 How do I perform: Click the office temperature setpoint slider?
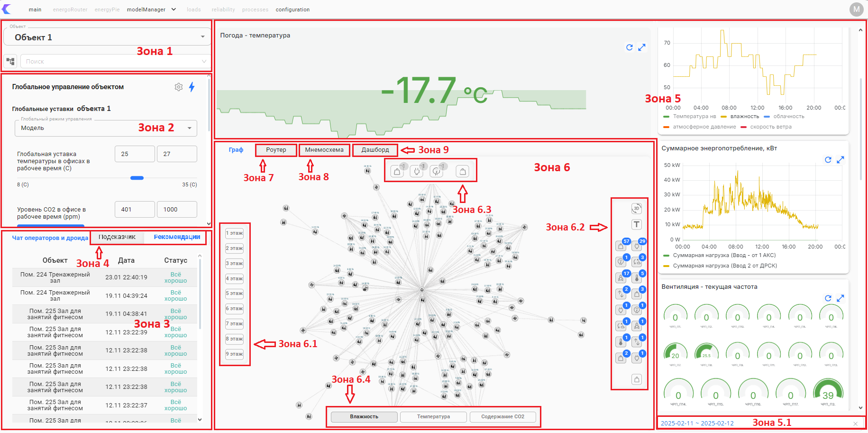[137, 178]
